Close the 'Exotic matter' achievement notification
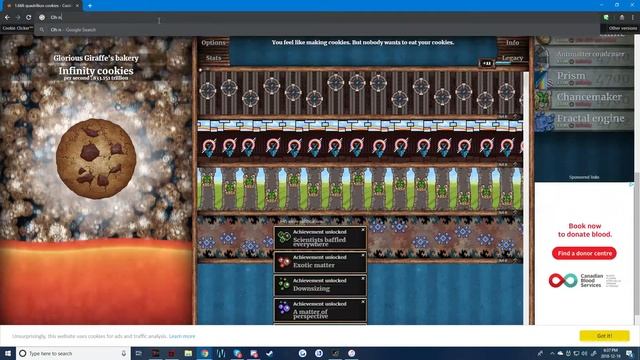Viewport: 640px width, 360px height. point(363,255)
